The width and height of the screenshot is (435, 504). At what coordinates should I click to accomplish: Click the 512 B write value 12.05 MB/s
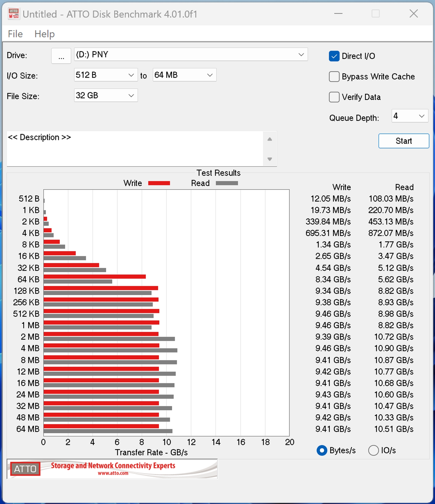pyautogui.click(x=331, y=199)
